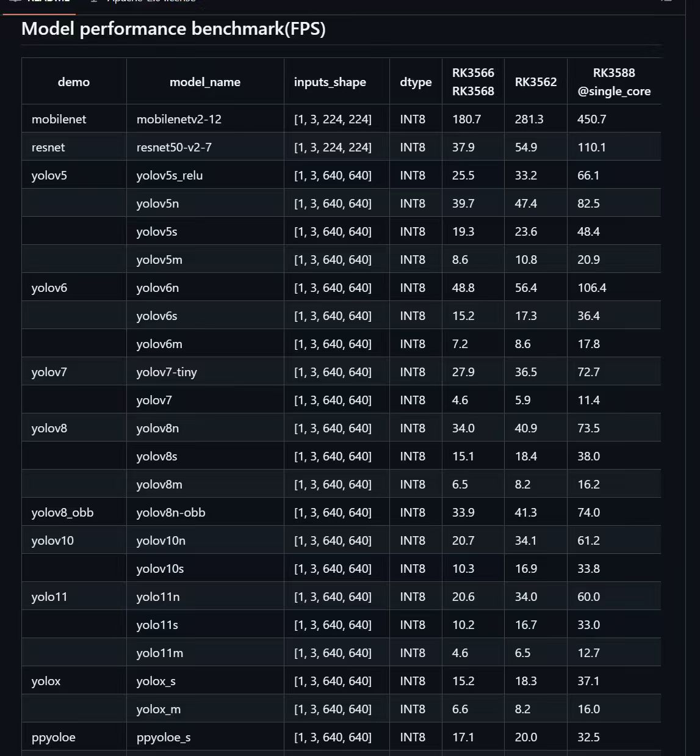
Task: Select the RK3562 column header
Action: click(535, 82)
